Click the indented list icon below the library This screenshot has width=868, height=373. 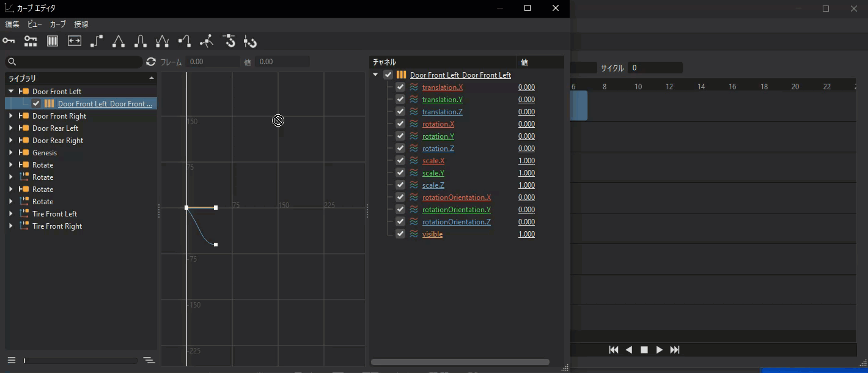149,360
